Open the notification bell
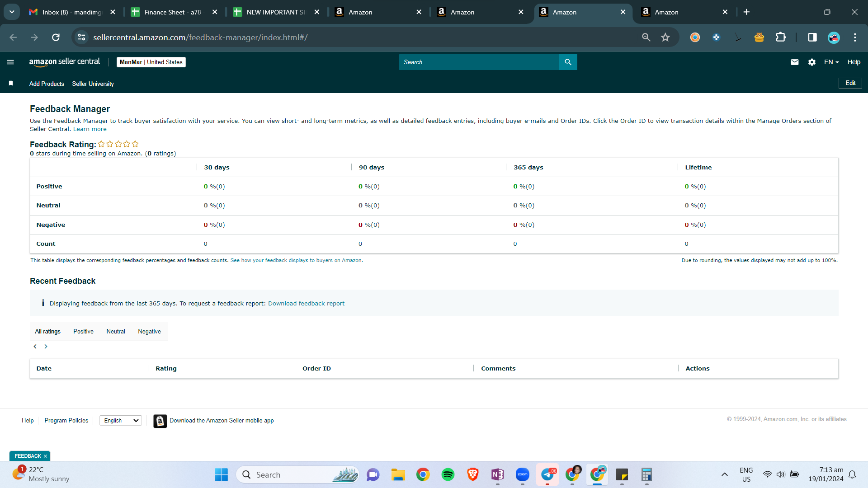 pos(852,474)
